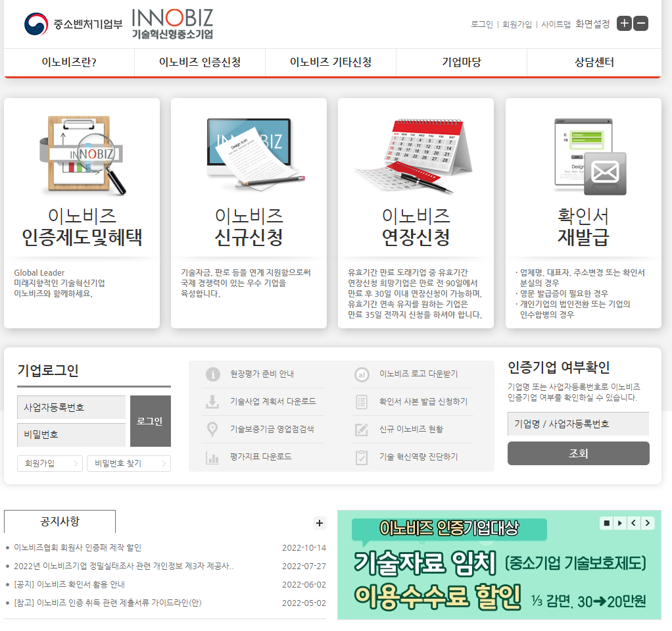
Task: Click info icon beside 현장평가 준비 안내
Action: point(212,374)
